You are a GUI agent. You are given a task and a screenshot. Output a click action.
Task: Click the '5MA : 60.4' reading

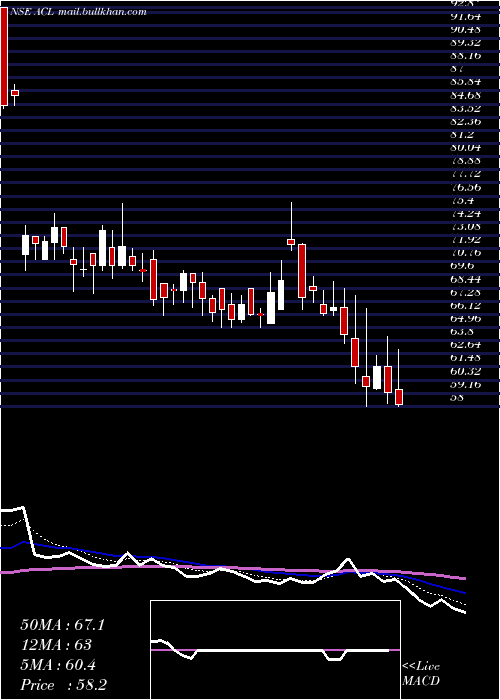58,665
